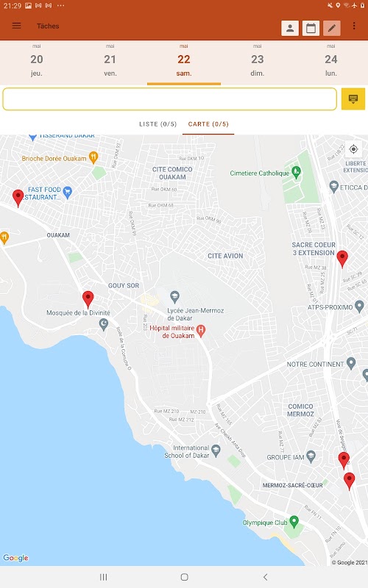Select the red pin near Mosquée de la Divinité

tap(88, 299)
